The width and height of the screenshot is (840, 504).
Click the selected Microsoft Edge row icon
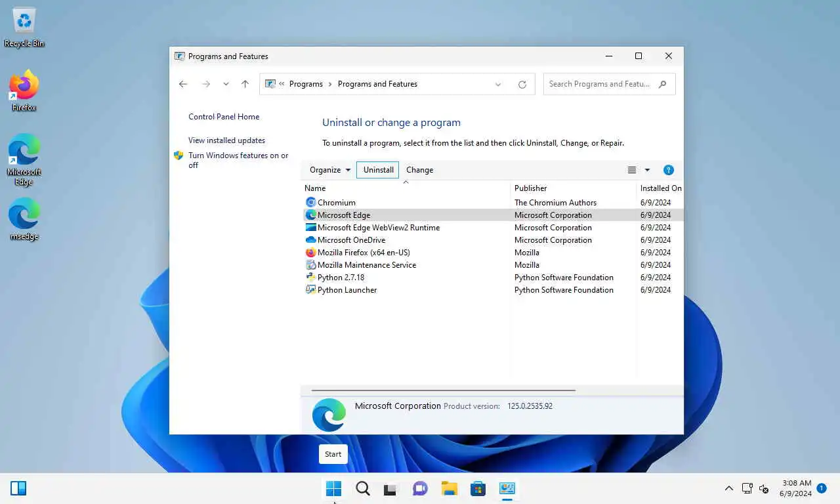[311, 215]
